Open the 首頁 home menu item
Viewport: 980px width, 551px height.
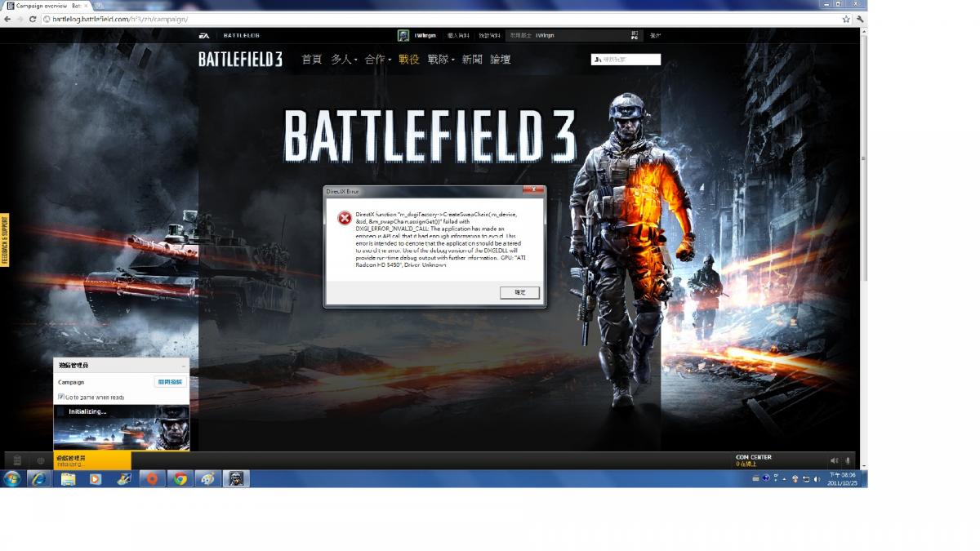click(311, 60)
